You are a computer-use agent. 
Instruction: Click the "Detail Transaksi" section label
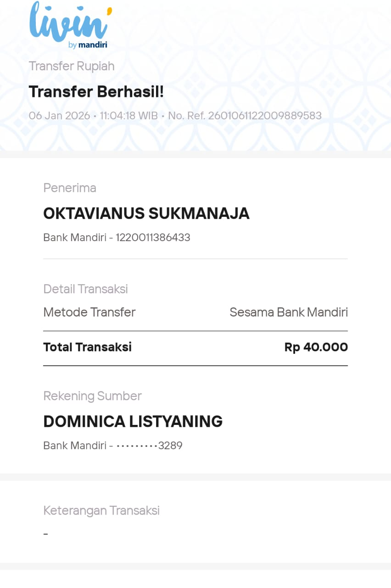click(x=85, y=289)
